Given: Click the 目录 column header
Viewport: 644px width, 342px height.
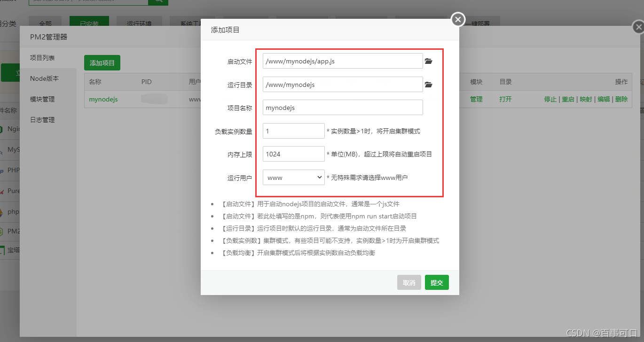Looking at the screenshot, I should 505,82.
